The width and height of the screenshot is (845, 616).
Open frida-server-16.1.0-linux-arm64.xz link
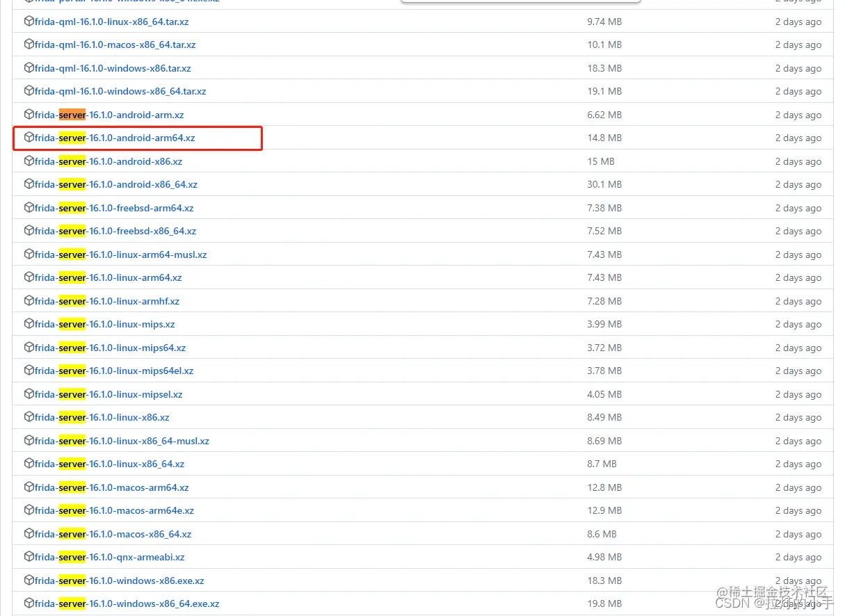[x=108, y=277]
